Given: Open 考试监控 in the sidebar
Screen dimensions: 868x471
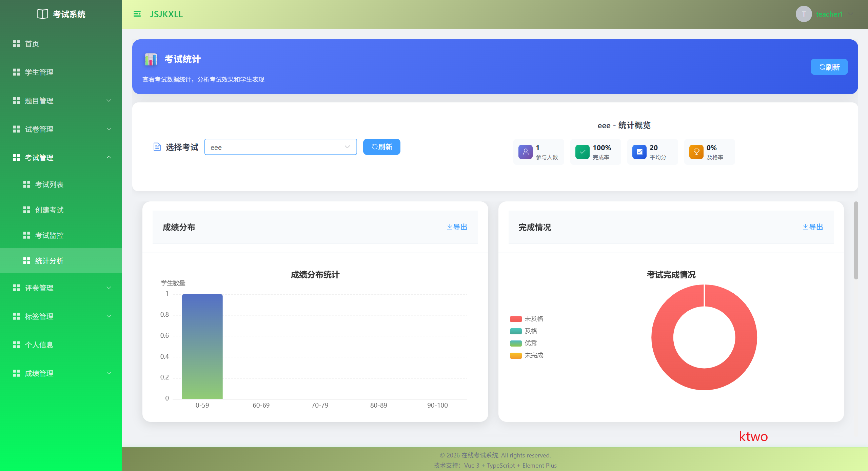Looking at the screenshot, I should (x=50, y=235).
